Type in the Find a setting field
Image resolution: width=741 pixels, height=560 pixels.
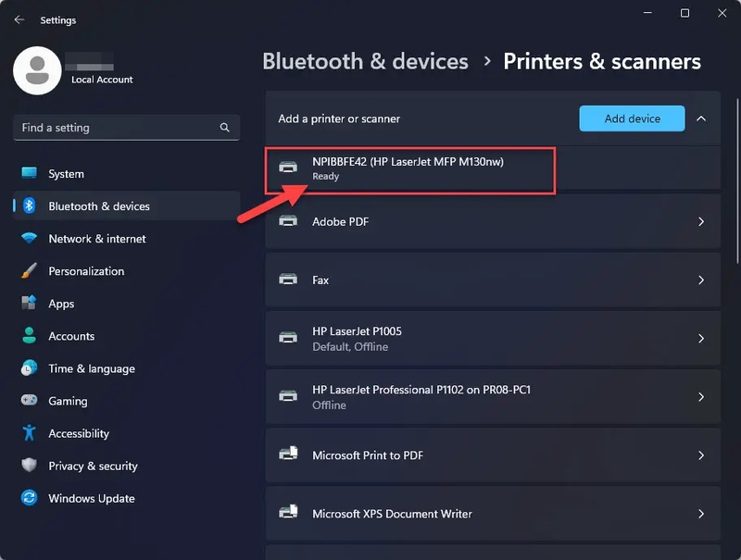(116, 128)
